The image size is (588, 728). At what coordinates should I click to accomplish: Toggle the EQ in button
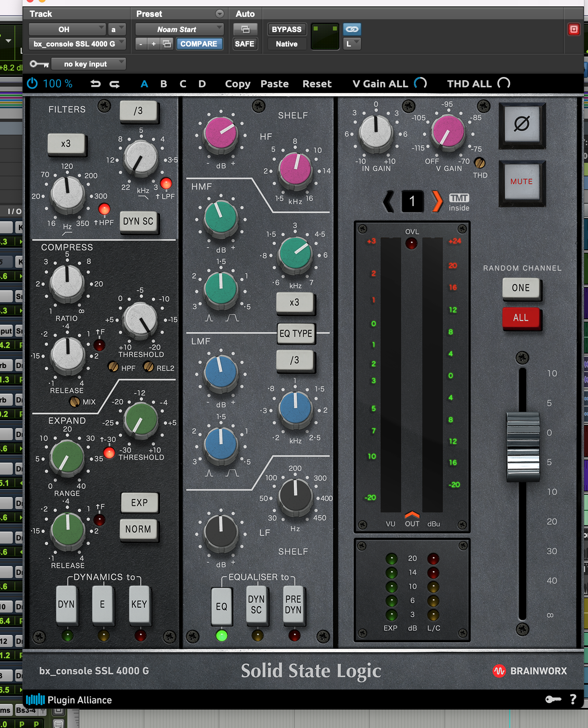point(221,606)
